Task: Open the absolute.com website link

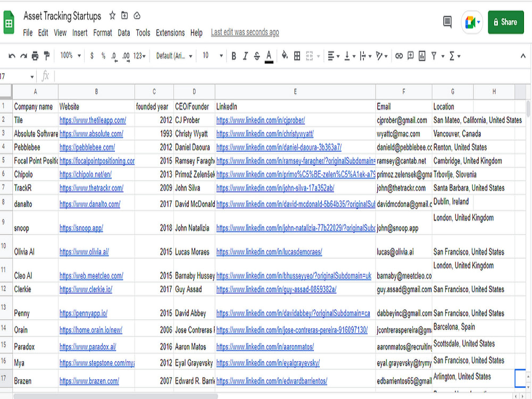Action: 92,134
